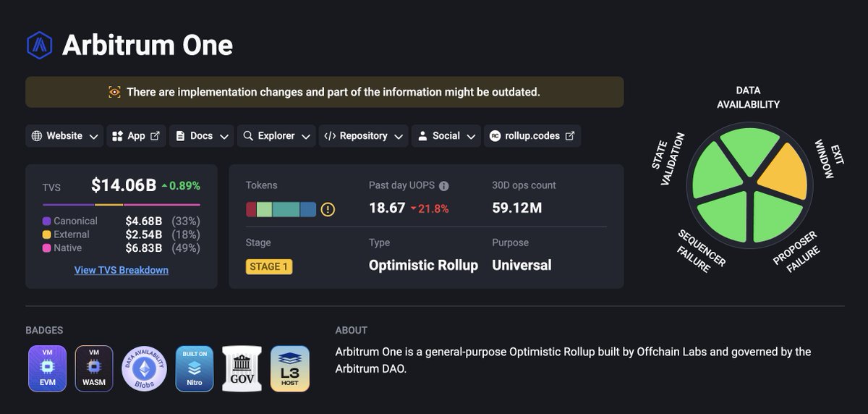Click the yellow External legend dot
Image resolution: width=868 pixels, height=414 pixels.
pyautogui.click(x=46, y=235)
